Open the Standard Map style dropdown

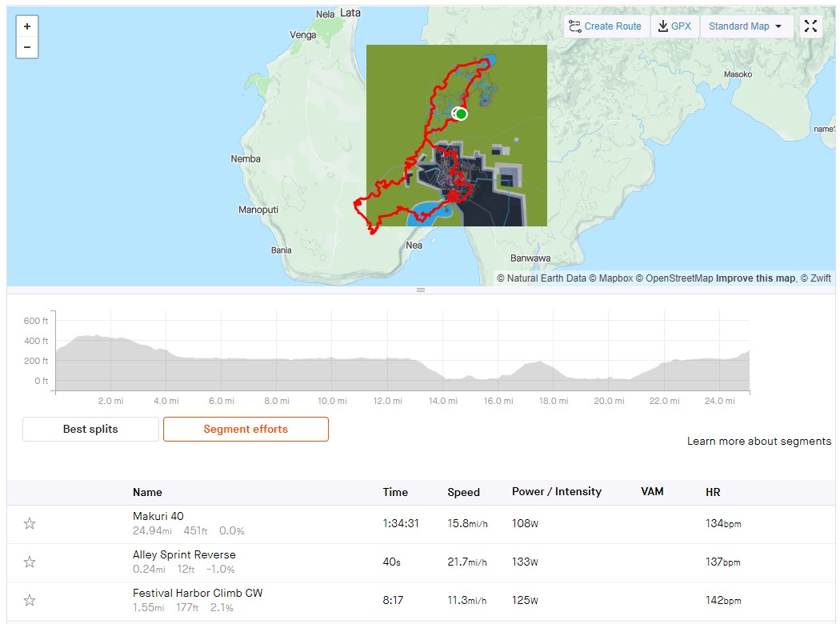(746, 26)
